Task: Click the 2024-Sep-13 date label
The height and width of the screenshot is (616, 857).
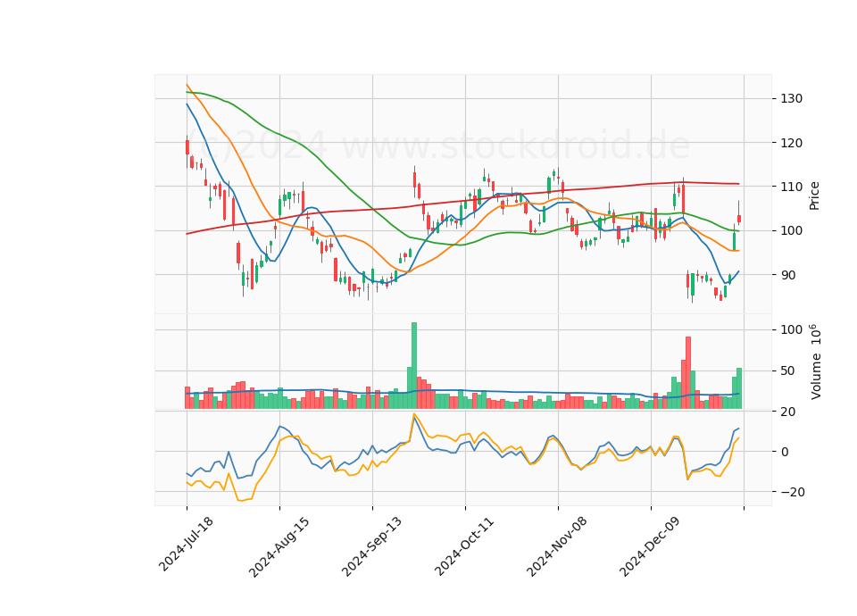Action: [x=371, y=546]
